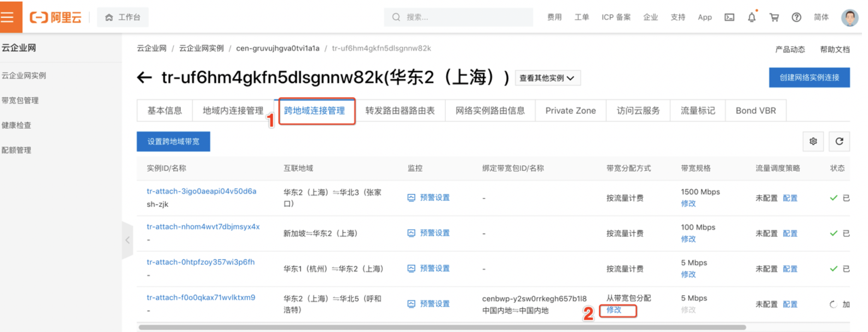Open the 工单 menu
The image size is (868, 332).
pos(581,17)
